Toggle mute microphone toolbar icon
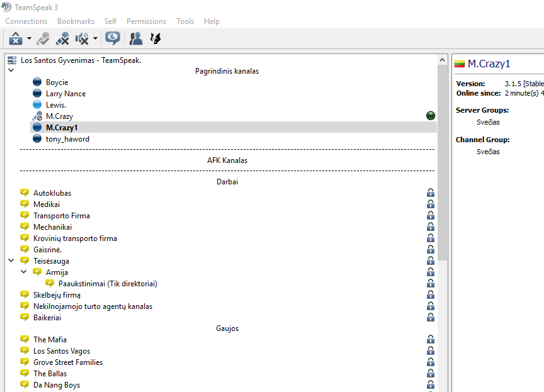 [x=62, y=38]
